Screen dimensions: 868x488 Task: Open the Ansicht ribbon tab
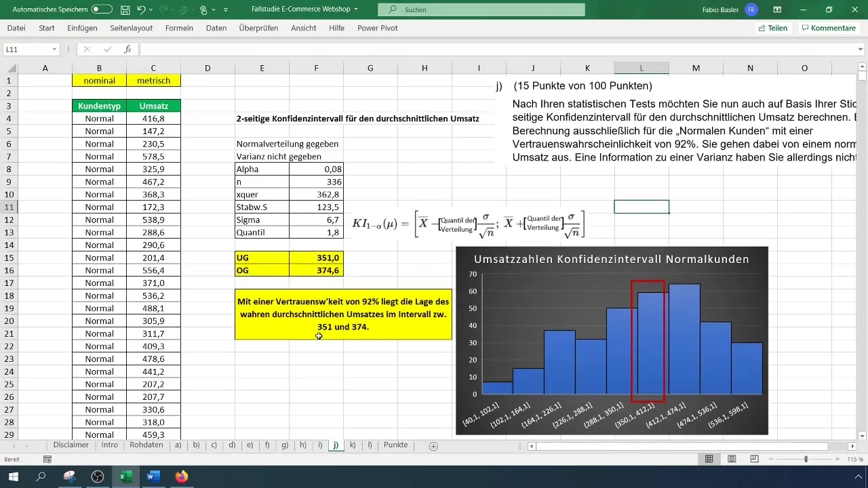click(x=304, y=28)
